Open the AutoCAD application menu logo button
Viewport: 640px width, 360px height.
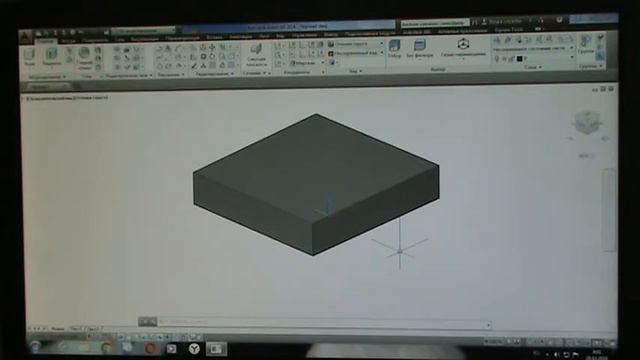[25, 37]
